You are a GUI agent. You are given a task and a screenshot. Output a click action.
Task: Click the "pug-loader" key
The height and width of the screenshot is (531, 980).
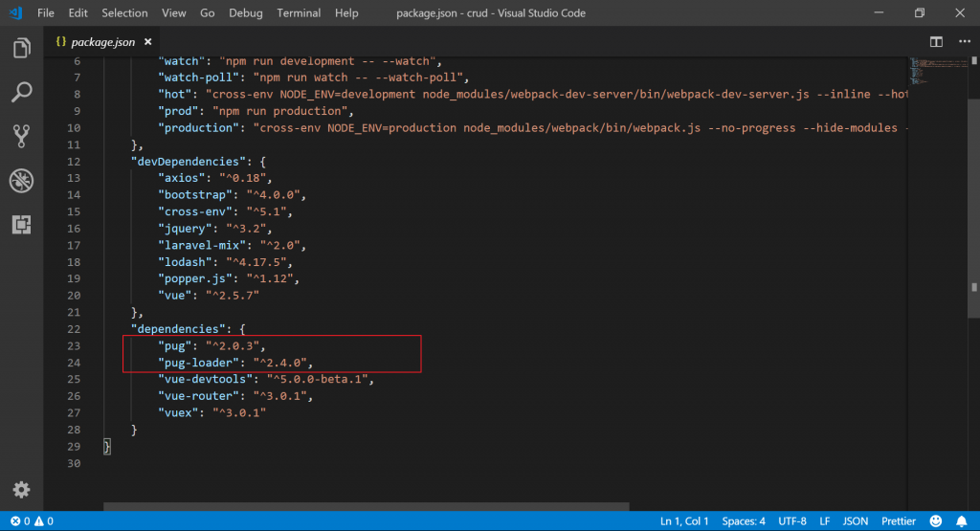pos(199,363)
